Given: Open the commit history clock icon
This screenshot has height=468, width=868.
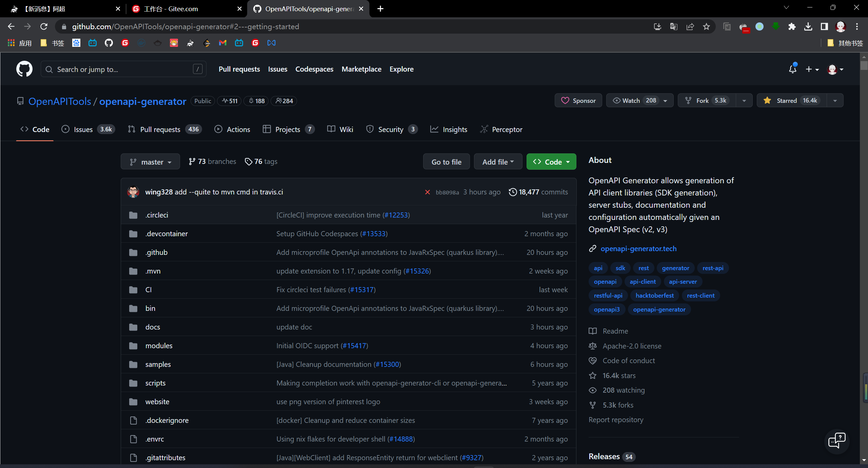Looking at the screenshot, I should coord(513,192).
